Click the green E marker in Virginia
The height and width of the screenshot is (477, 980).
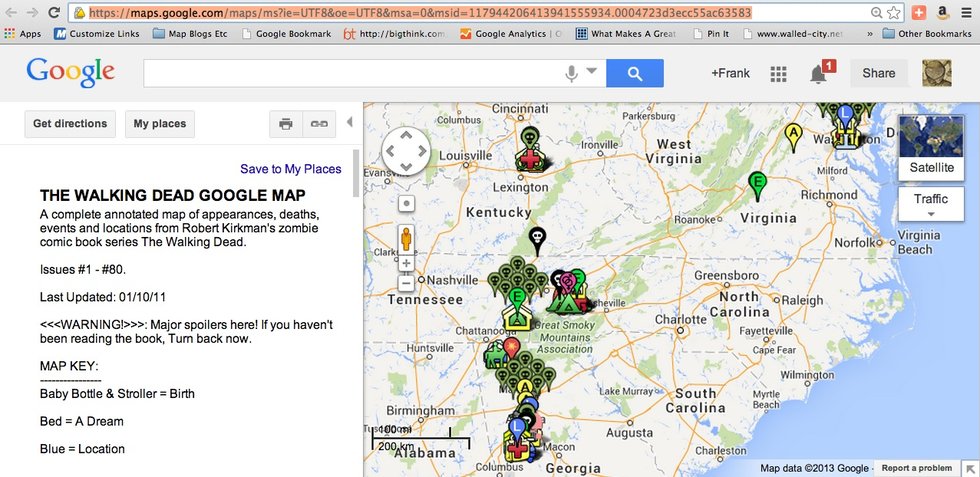click(x=758, y=186)
